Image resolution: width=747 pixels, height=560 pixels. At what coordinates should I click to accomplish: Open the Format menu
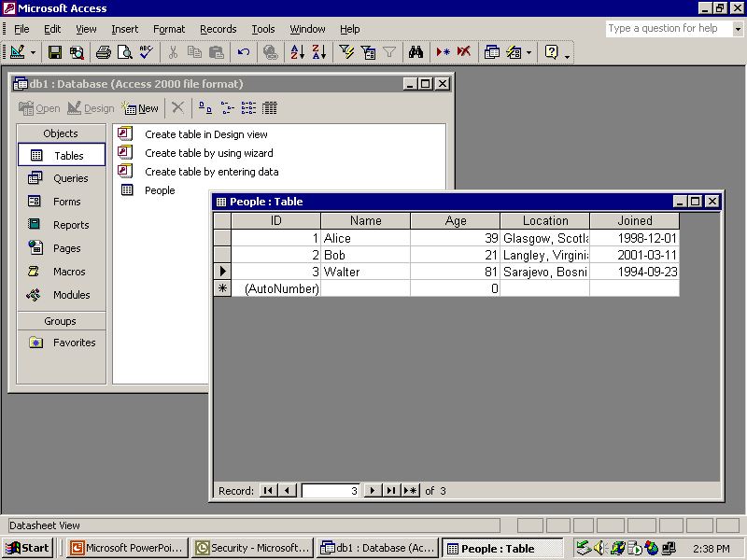[169, 29]
